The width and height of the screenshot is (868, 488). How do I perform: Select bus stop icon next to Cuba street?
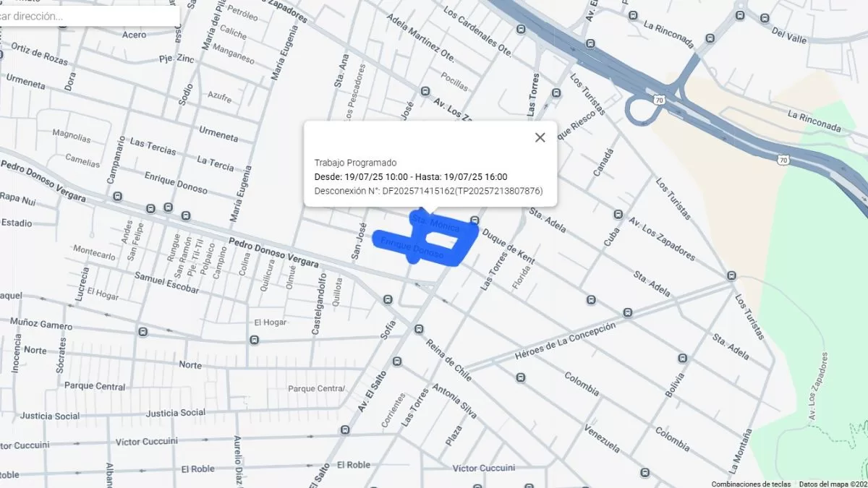618,215
